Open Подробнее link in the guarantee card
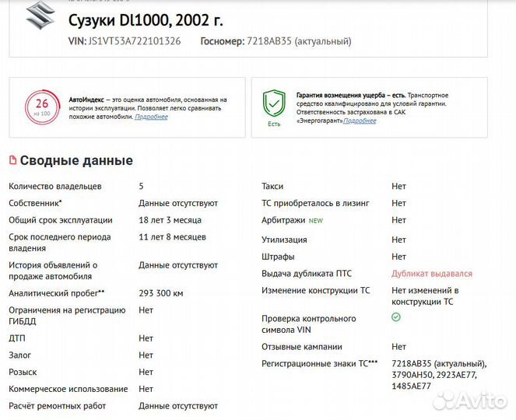516x420 pixels. click(360, 121)
